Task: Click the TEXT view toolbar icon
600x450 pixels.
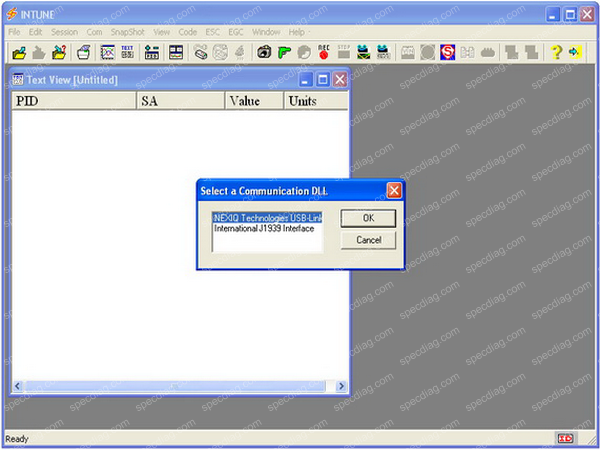Action: pyautogui.click(x=127, y=52)
